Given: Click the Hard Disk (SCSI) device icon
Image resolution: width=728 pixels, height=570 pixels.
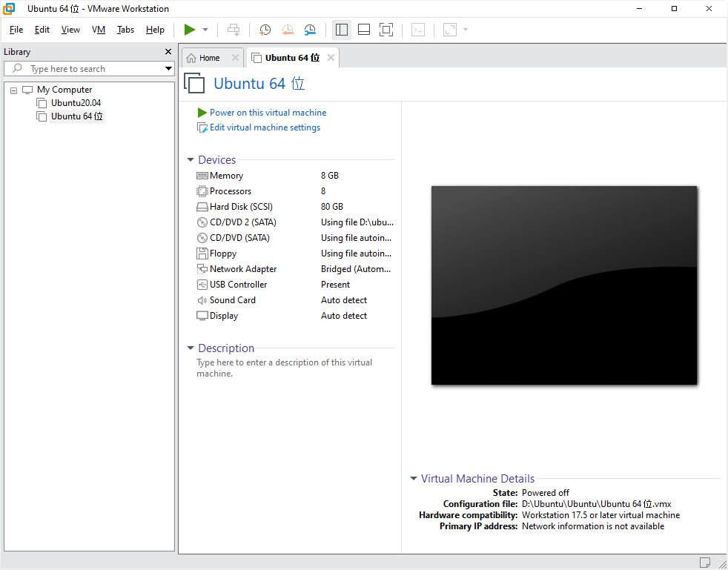Looking at the screenshot, I should [202, 207].
